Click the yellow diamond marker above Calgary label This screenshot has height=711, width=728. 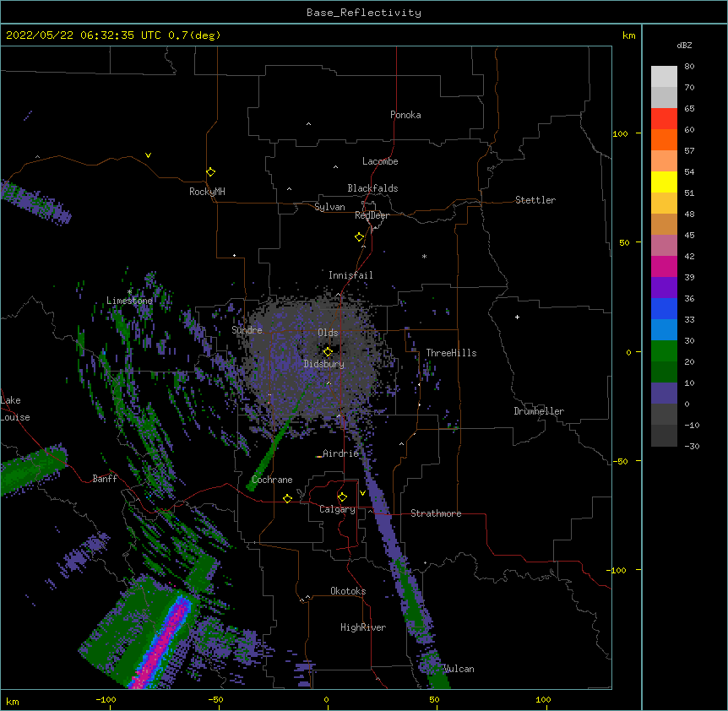342,497
